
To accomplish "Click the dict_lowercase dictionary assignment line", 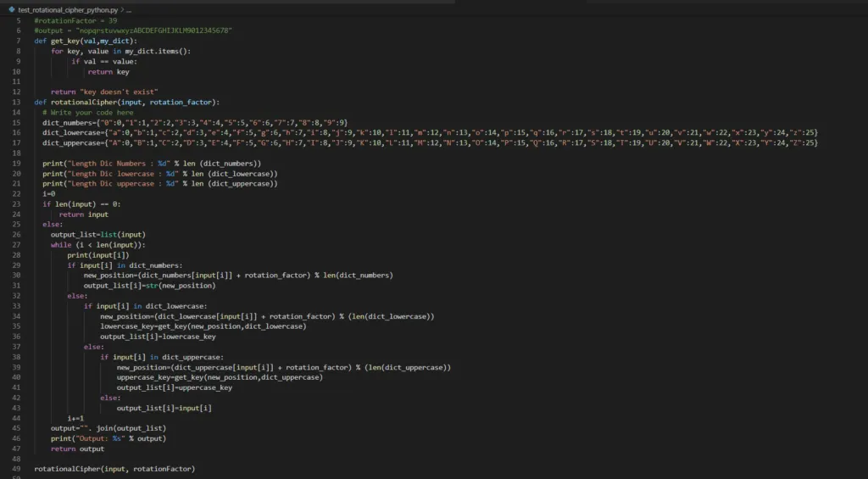I will coord(430,133).
